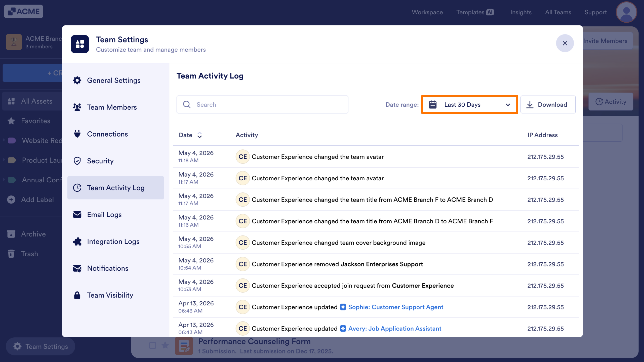The height and width of the screenshot is (362, 644).
Task: Click the Team Settings header grid icon
Action: pyautogui.click(x=80, y=44)
